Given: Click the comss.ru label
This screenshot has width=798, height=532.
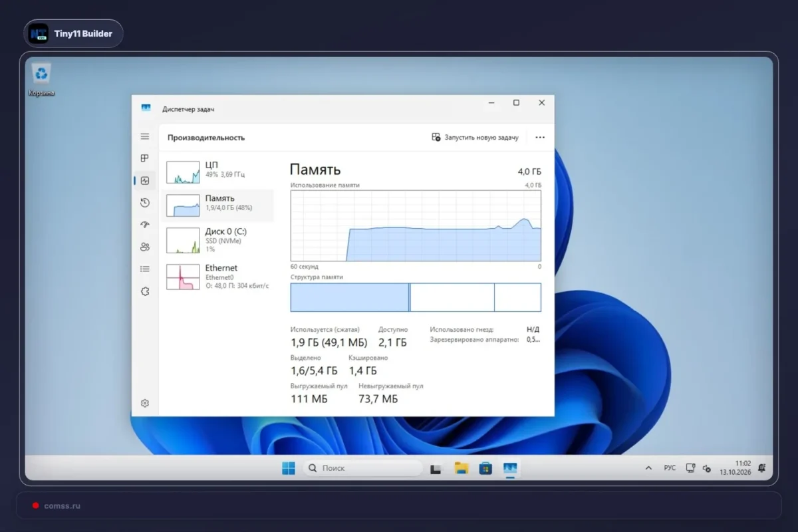Looking at the screenshot, I should coord(63,505).
